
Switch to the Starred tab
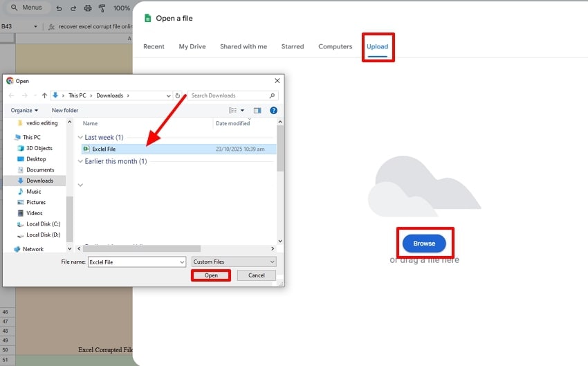(x=293, y=46)
